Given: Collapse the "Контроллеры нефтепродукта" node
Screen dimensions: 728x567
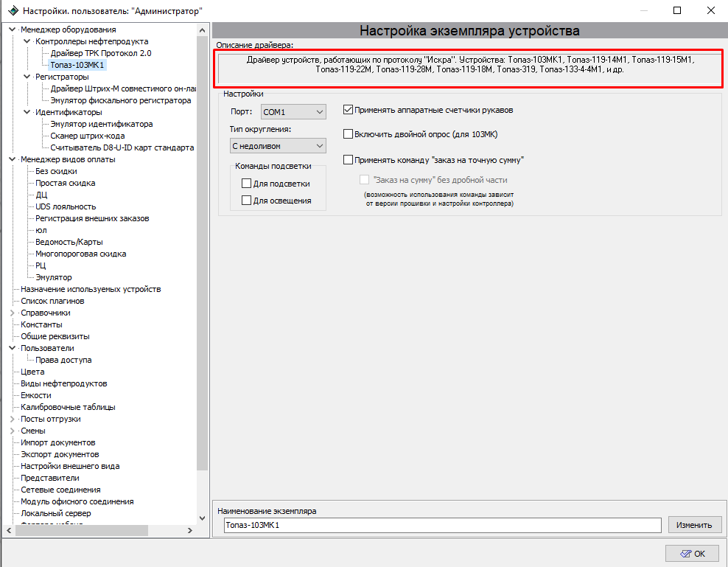Looking at the screenshot, I should pos(27,41).
